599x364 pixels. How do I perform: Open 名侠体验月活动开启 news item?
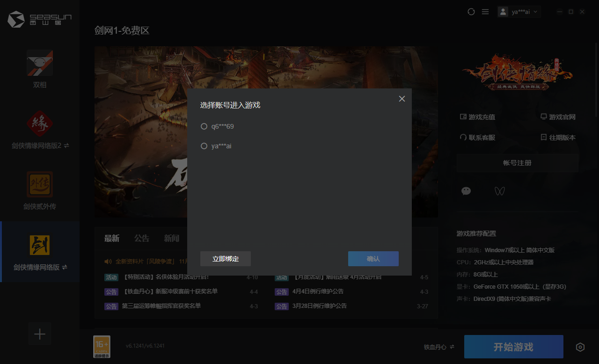click(x=166, y=277)
